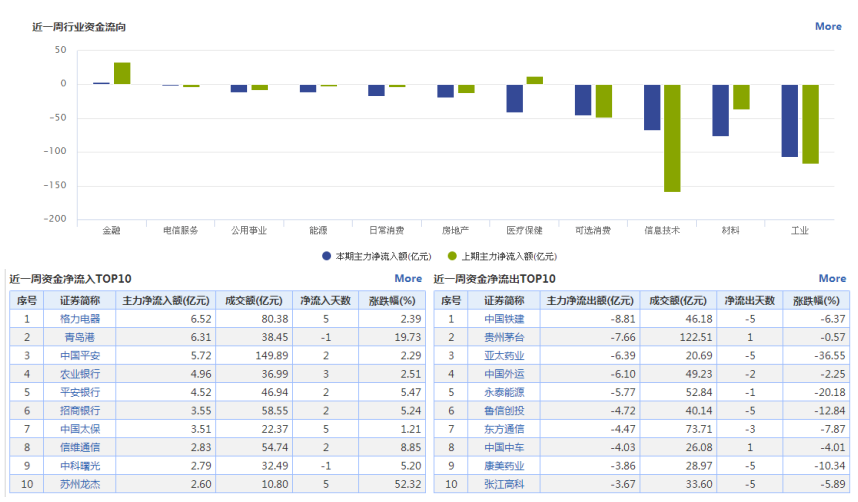
Task: Open stock link 中国外运
Action: [x=504, y=374]
